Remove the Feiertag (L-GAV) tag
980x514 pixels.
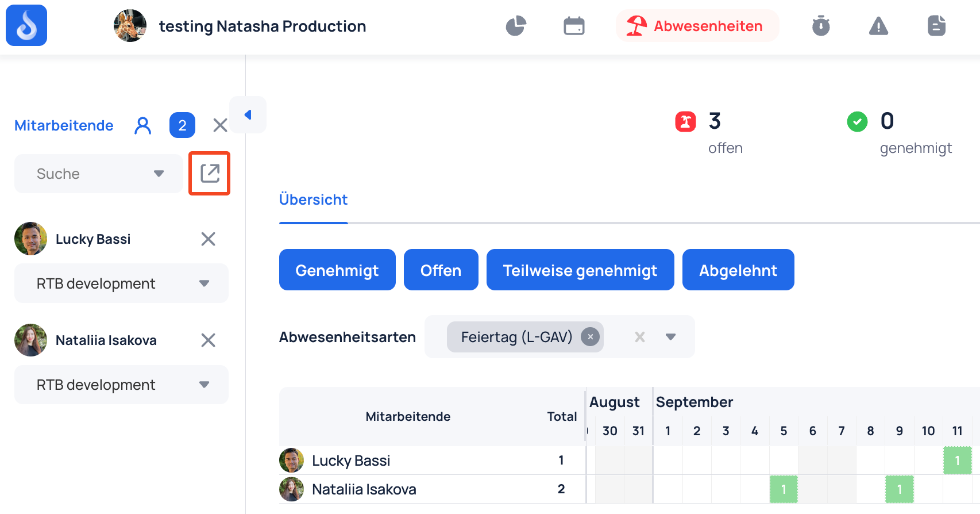tap(590, 337)
